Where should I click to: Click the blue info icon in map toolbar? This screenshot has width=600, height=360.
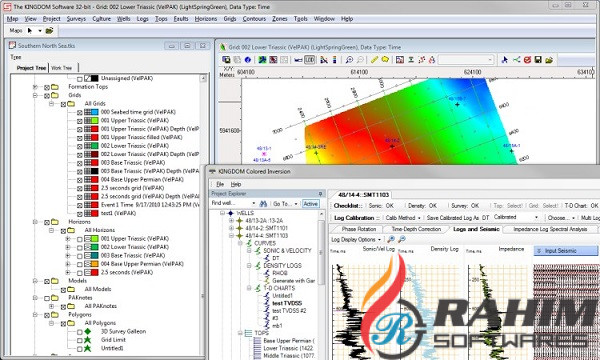coord(248,60)
